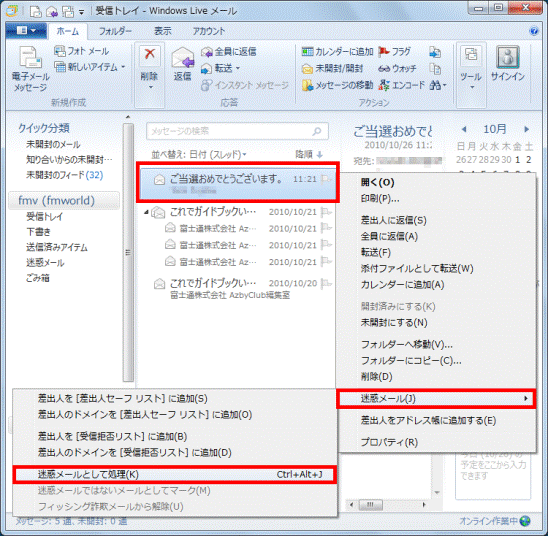548x536 pixels.
Task: Create a new email message
Action: pos(30,69)
